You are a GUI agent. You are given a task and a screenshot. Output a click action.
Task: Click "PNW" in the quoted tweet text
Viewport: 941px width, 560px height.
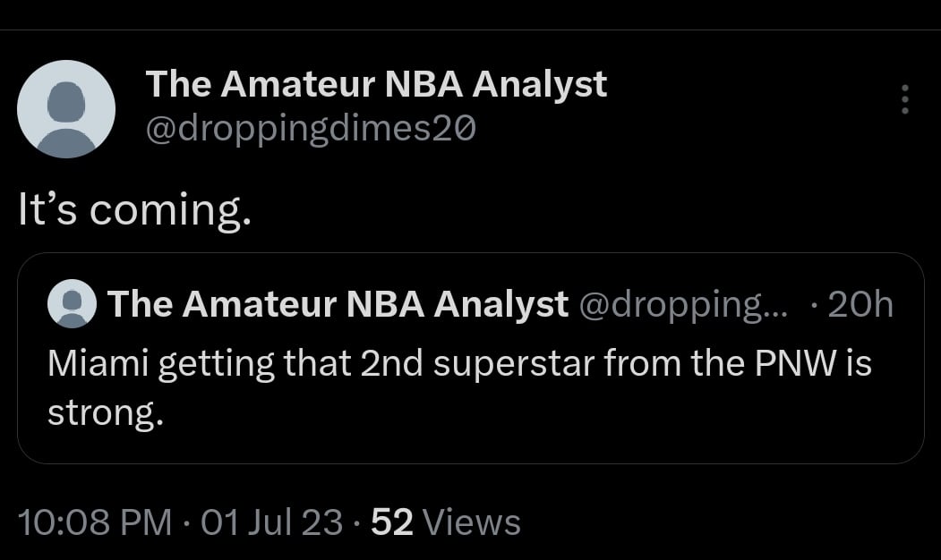click(x=791, y=363)
